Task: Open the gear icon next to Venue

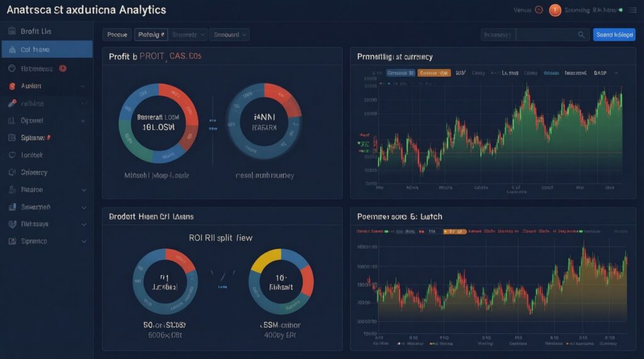Action: [539, 10]
